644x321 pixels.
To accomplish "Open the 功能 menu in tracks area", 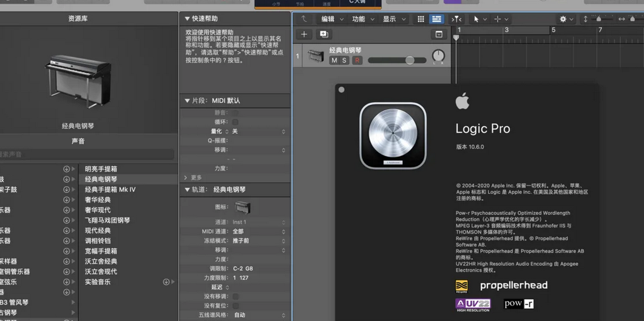I will tap(364, 19).
